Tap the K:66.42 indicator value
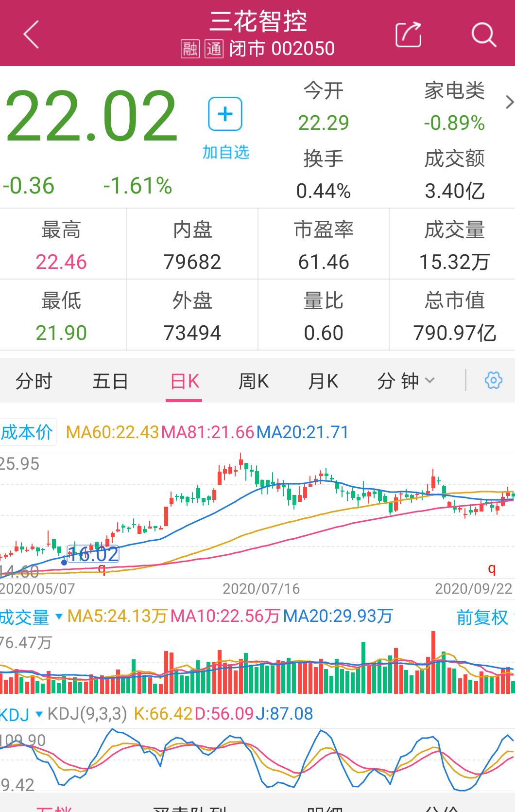Screen dimensions: 515x812 (x=163, y=714)
